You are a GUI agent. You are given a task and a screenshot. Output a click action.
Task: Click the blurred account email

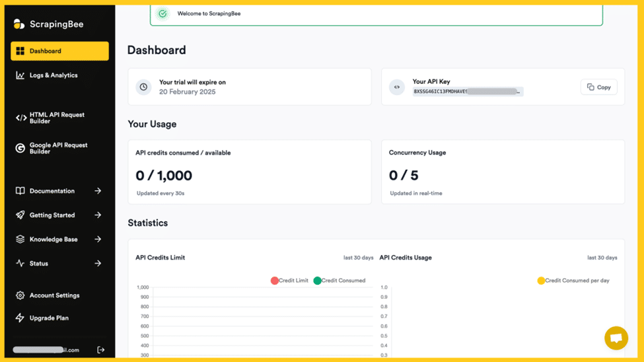pos(46,350)
